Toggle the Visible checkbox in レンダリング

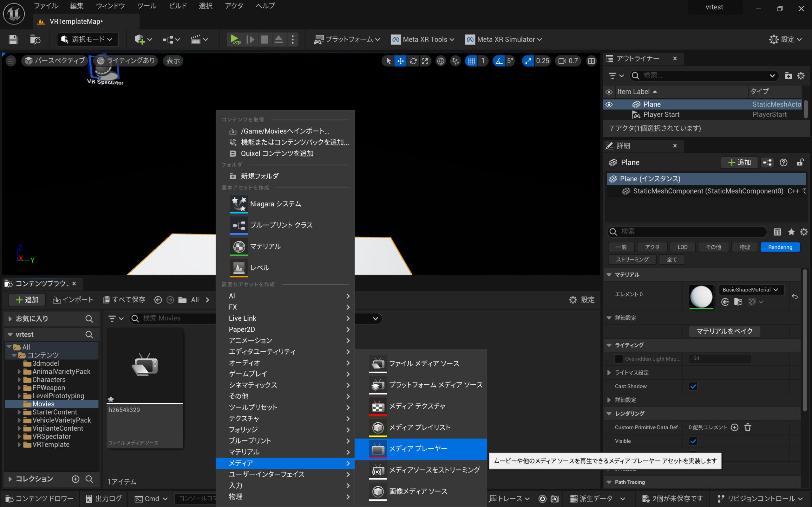(x=693, y=441)
